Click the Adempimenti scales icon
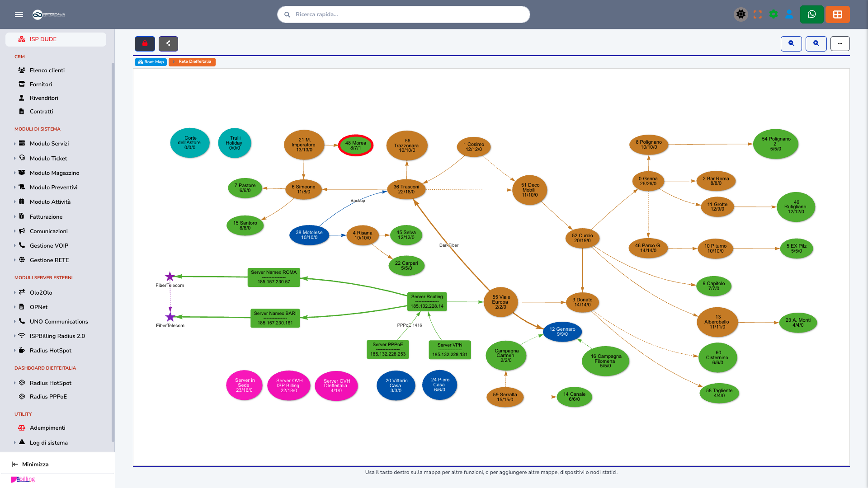This screenshot has width=868, height=488. tap(22, 427)
